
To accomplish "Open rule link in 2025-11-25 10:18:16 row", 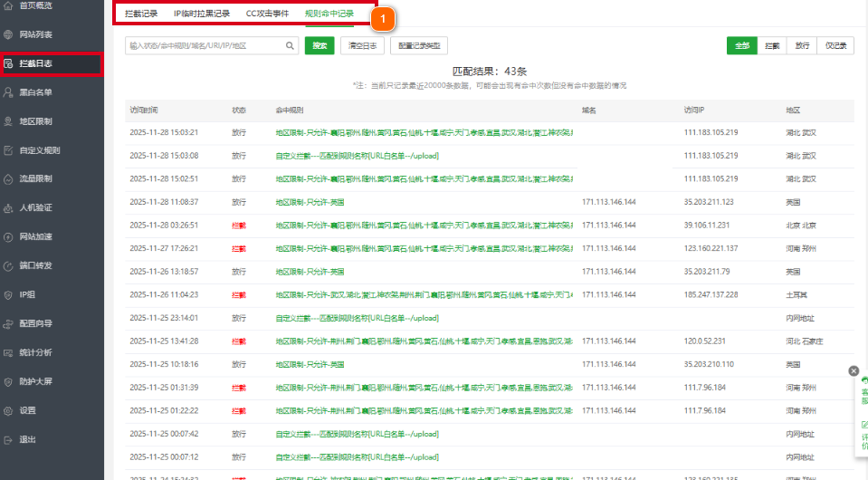I will point(310,365).
